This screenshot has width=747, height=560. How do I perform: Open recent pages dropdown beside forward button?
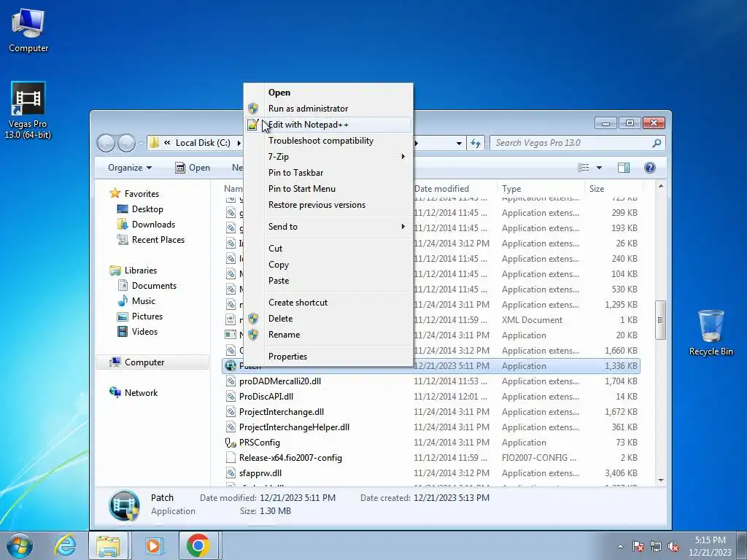pyautogui.click(x=141, y=143)
